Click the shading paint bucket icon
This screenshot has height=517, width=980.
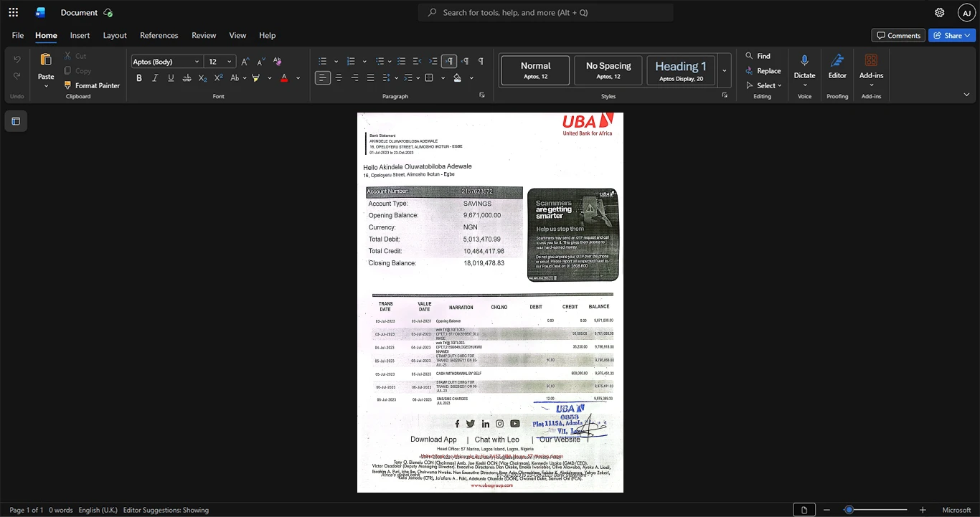click(457, 77)
